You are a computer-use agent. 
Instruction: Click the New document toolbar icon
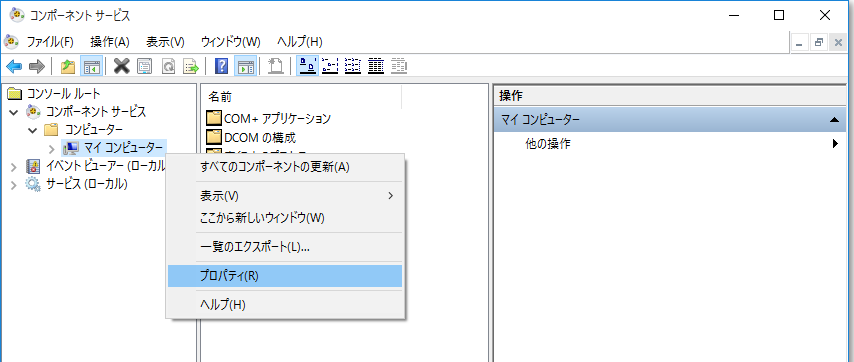pyautogui.click(x=276, y=66)
